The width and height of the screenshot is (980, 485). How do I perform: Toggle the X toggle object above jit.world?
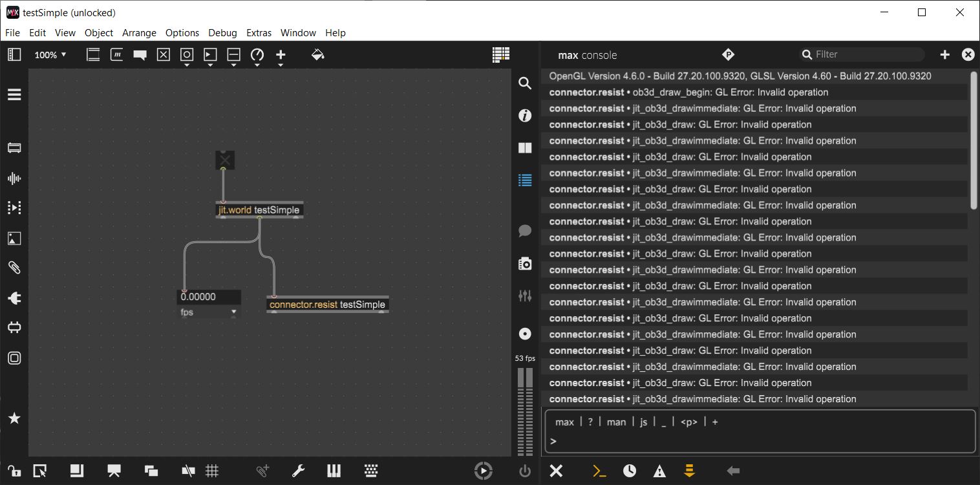pos(224,160)
